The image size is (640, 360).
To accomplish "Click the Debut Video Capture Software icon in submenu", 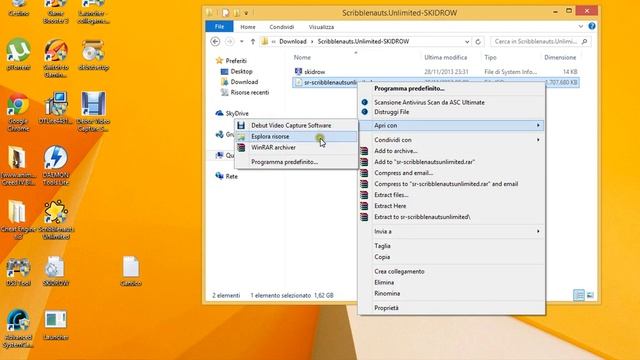I will pos(241,125).
